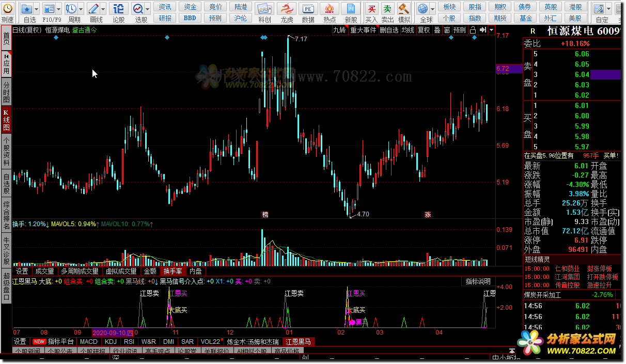Open the 数据 PE data icon
The height and width of the screenshot is (364, 626).
pyautogui.click(x=308, y=9)
